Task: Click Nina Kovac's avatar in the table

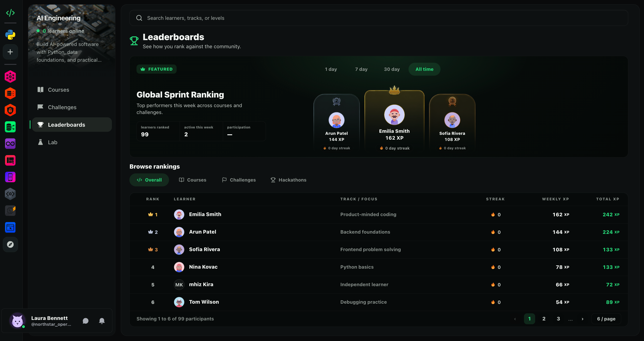Action: pos(179,267)
